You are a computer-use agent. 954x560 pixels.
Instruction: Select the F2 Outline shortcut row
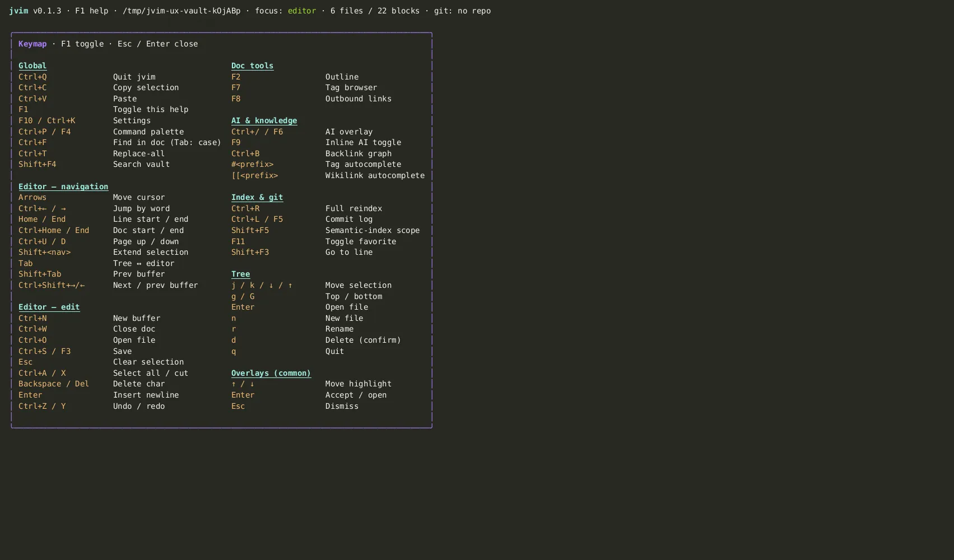pyautogui.click(x=295, y=77)
